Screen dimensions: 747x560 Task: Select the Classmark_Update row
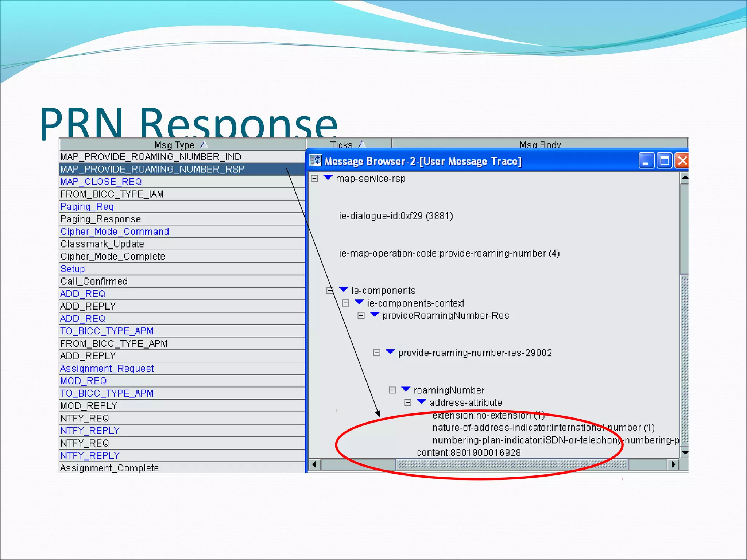click(182, 244)
